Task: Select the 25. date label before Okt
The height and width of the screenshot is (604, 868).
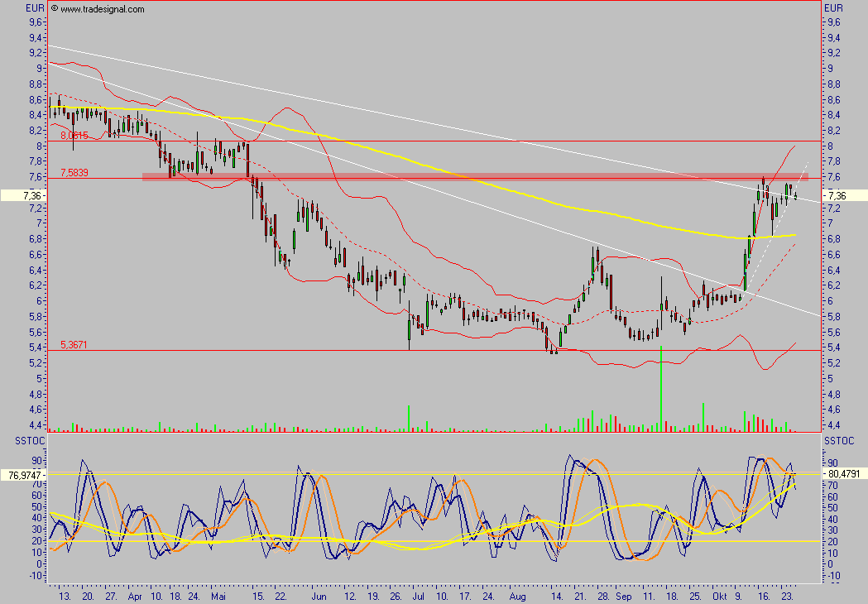Action: (x=695, y=597)
